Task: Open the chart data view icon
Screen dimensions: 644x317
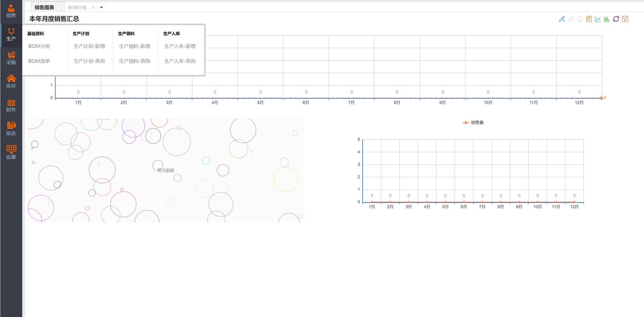Action: pos(589,19)
